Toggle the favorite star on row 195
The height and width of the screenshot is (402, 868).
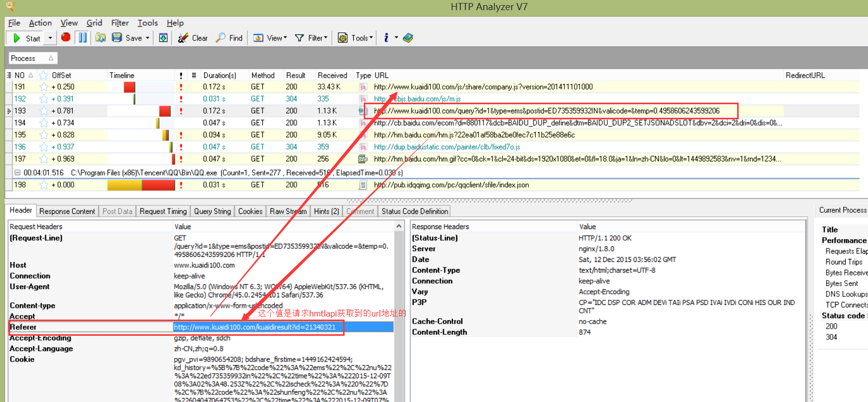tap(44, 135)
